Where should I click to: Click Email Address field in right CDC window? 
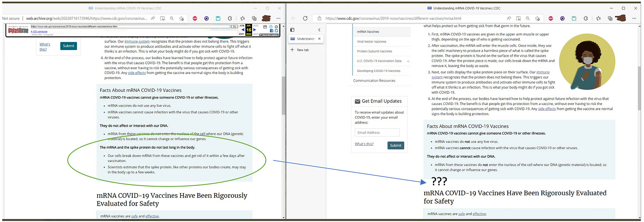tap(377, 132)
